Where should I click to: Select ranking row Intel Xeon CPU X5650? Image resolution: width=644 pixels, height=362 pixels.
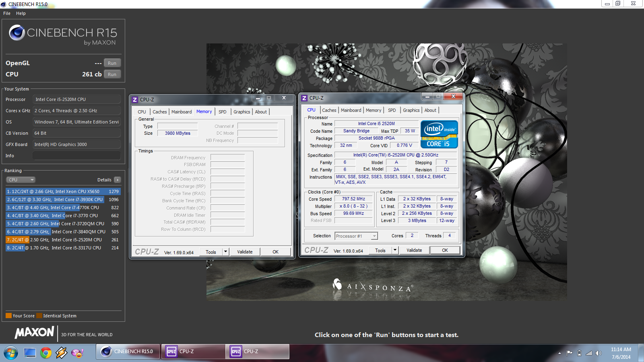[x=63, y=191]
